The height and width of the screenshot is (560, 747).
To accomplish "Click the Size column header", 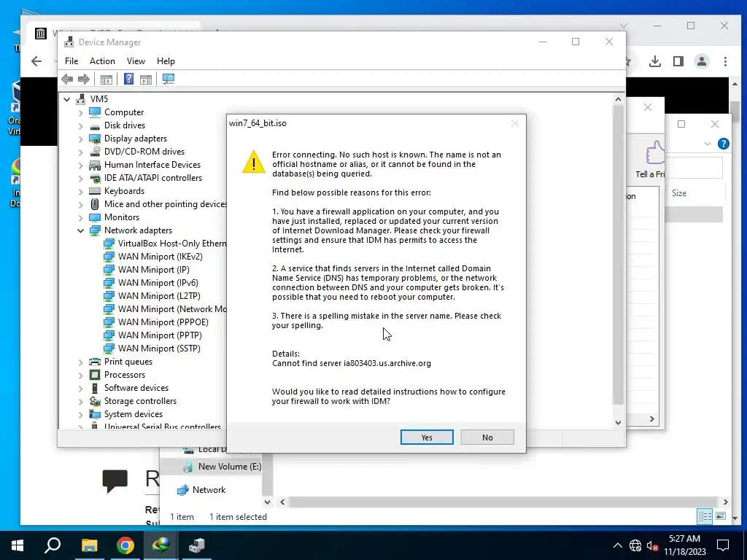I will tap(679, 193).
